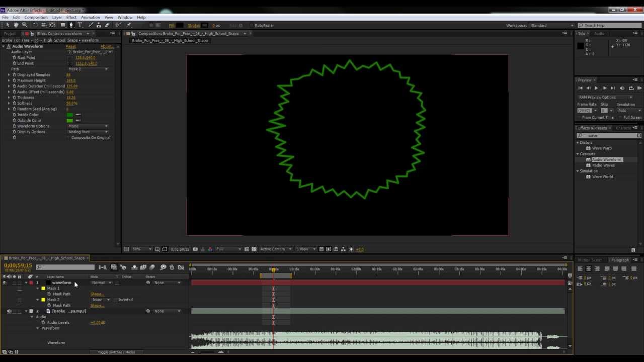Image resolution: width=644 pixels, height=362 pixels.
Task: Click Toggle Switches / Modes button
Action: (116, 352)
